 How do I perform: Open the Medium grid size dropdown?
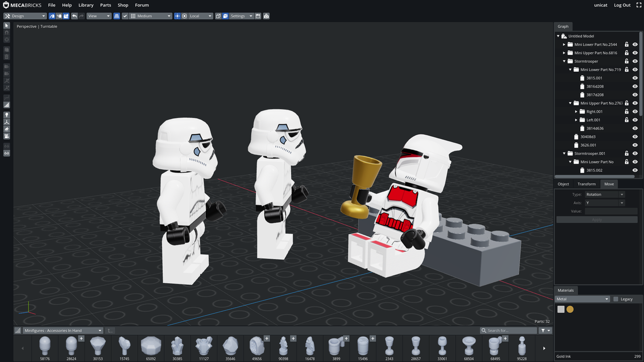click(x=151, y=16)
